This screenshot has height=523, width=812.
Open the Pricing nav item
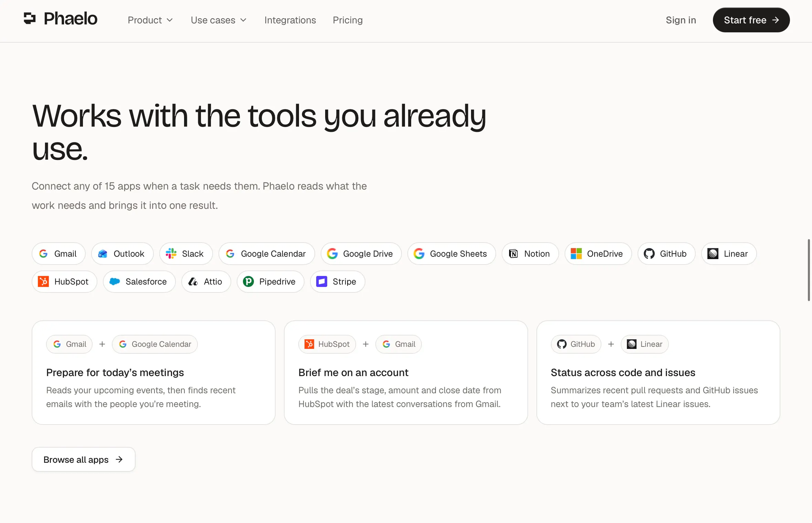[348, 20]
